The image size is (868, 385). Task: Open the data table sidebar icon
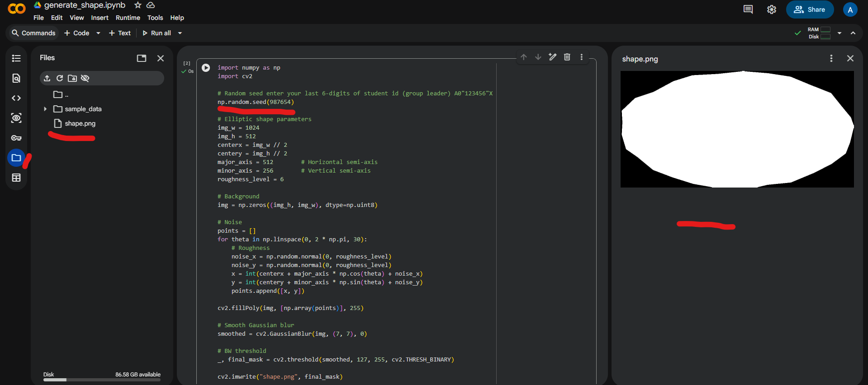pos(16,178)
